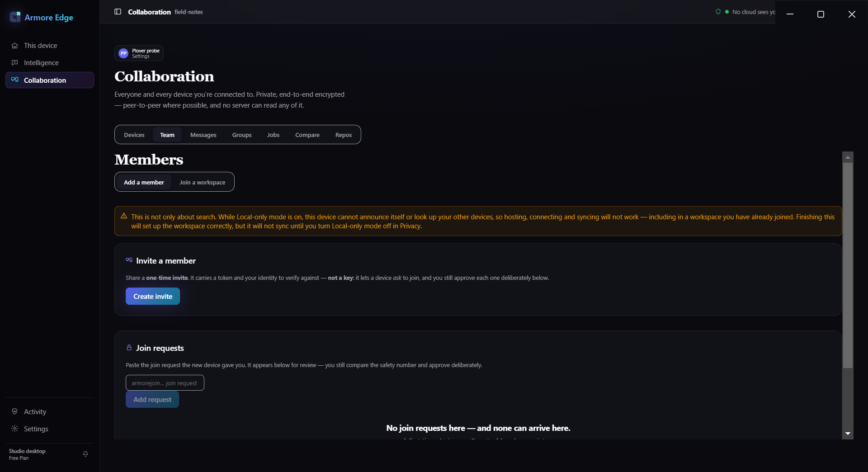Click the No join requests here message

[478, 428]
